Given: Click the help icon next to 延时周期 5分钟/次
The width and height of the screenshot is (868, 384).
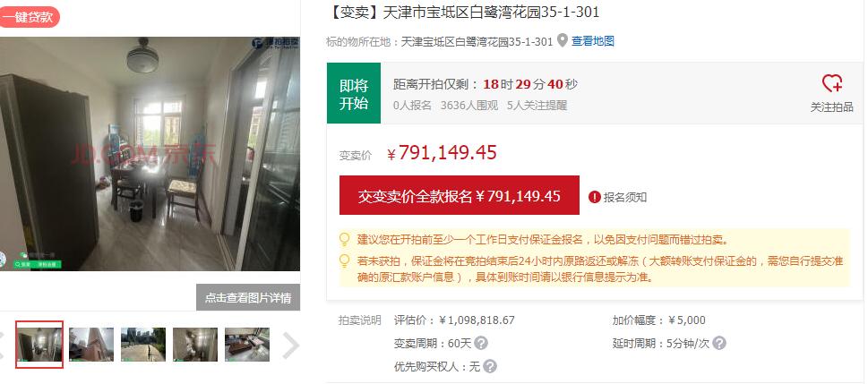Looking at the screenshot, I should 718,343.
